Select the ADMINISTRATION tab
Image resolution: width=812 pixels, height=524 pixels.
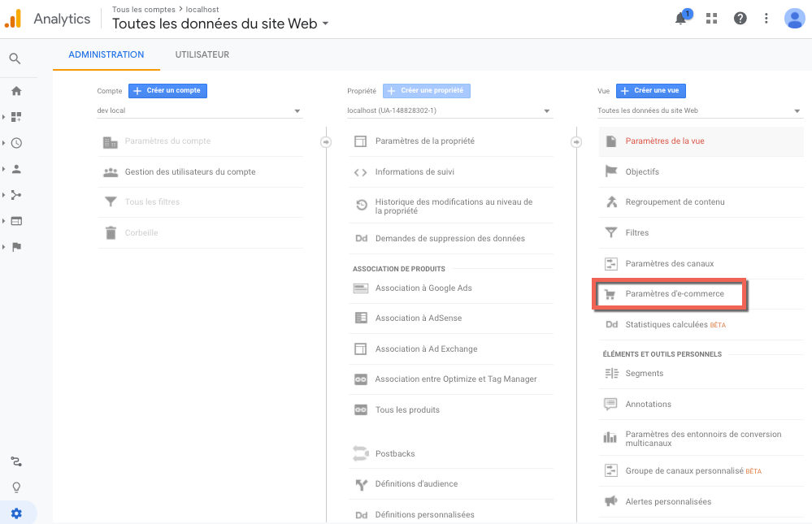coord(106,54)
